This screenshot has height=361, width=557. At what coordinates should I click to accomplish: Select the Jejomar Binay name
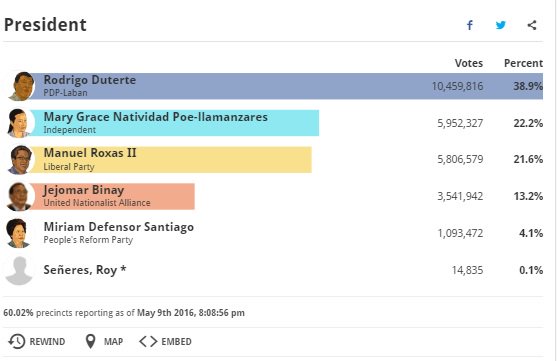(83, 190)
